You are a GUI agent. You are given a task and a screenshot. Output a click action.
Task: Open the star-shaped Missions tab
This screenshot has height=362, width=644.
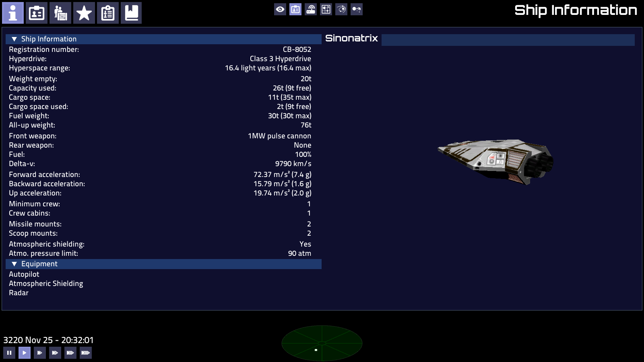84,13
